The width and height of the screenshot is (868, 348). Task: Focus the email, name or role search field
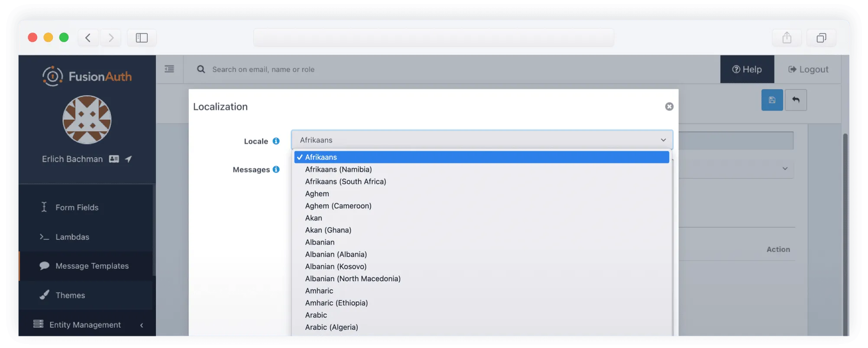point(263,69)
